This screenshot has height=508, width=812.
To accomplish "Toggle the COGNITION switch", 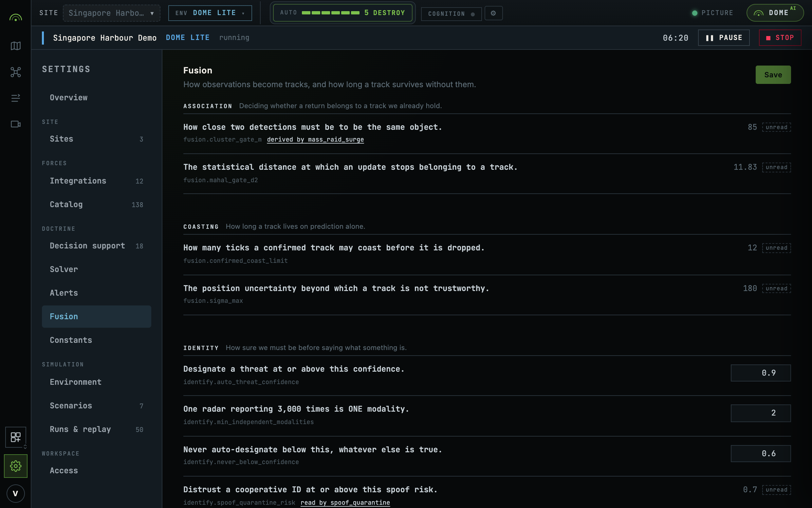I will tap(451, 14).
